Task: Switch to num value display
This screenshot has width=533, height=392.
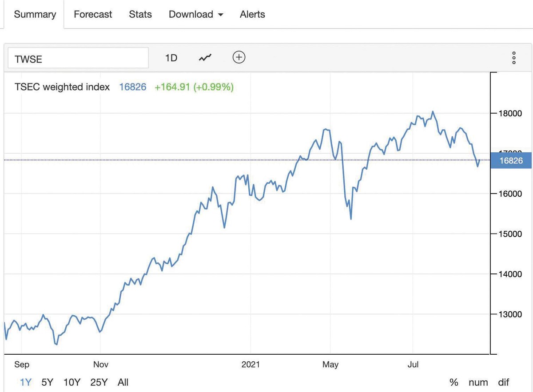Action: pos(478,382)
